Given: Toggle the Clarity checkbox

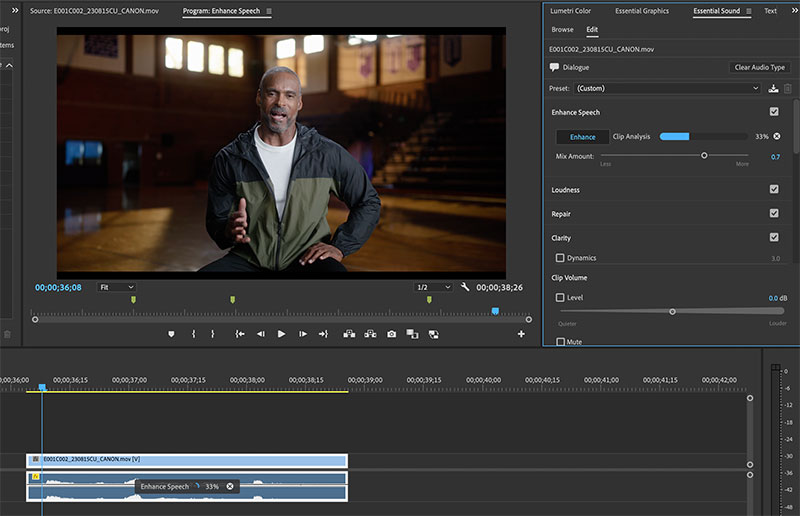Looking at the screenshot, I should pos(774,237).
